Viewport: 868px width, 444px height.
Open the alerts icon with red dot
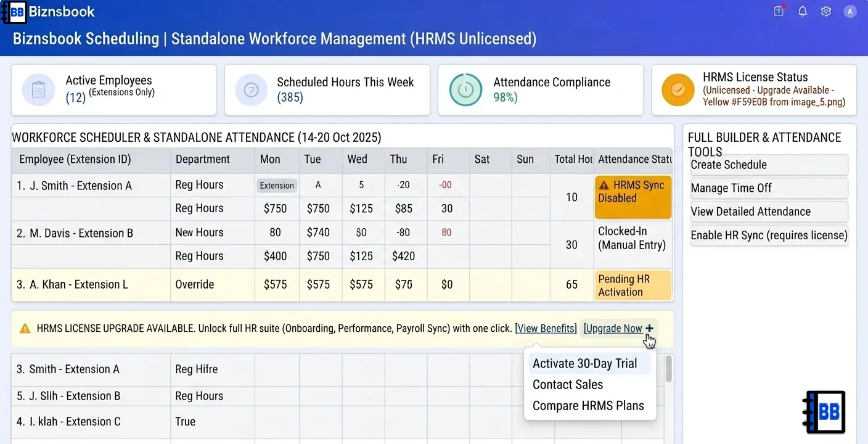pyautogui.click(x=779, y=11)
